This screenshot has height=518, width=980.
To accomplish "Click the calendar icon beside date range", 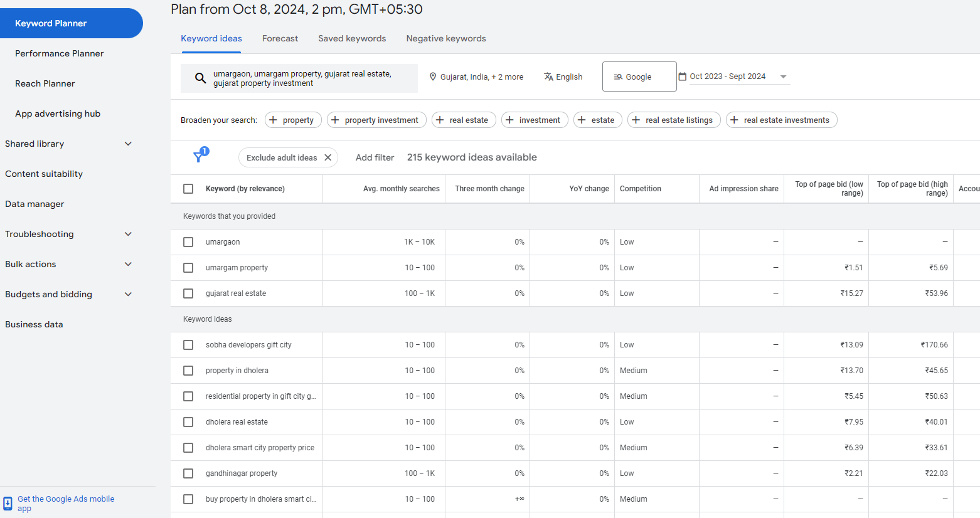I will click(683, 77).
